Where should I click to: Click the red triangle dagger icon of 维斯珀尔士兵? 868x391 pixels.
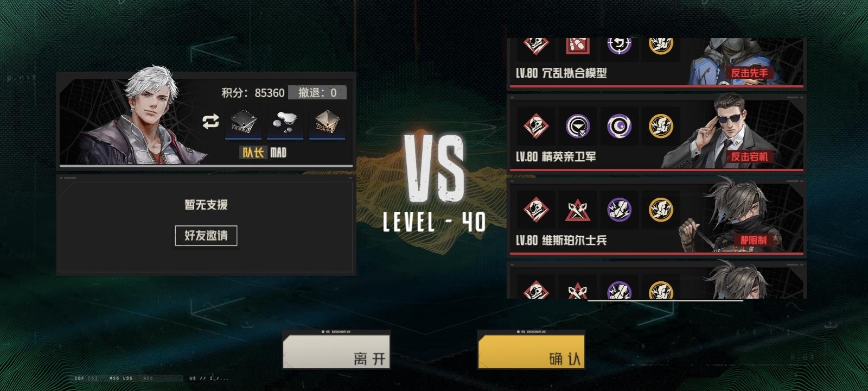pos(577,210)
